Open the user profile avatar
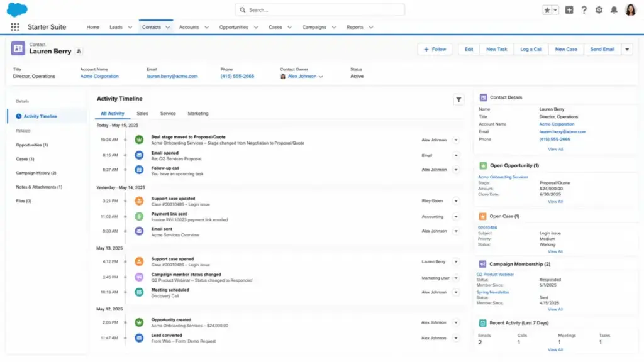This screenshot has height=362, width=644. pyautogui.click(x=630, y=9)
